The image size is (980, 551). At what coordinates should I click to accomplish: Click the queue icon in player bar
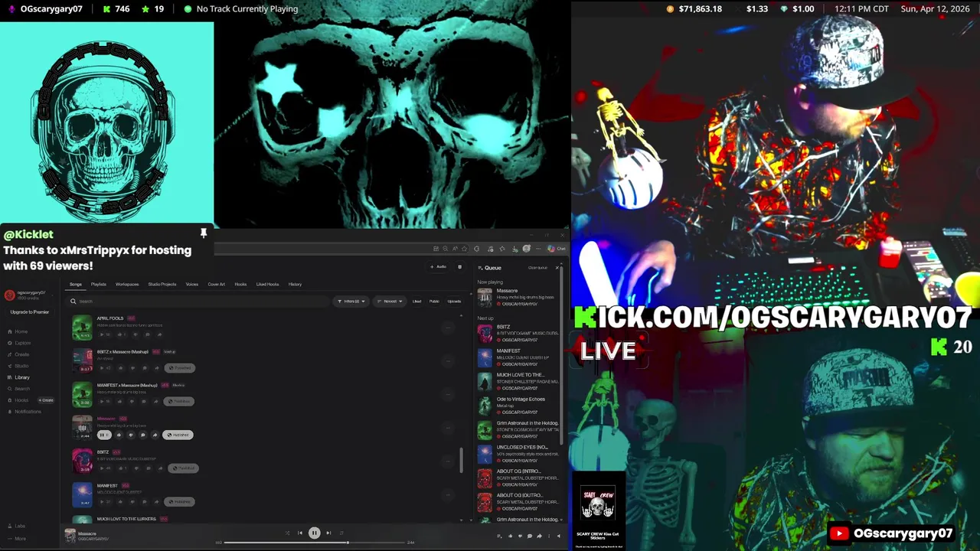coord(498,536)
